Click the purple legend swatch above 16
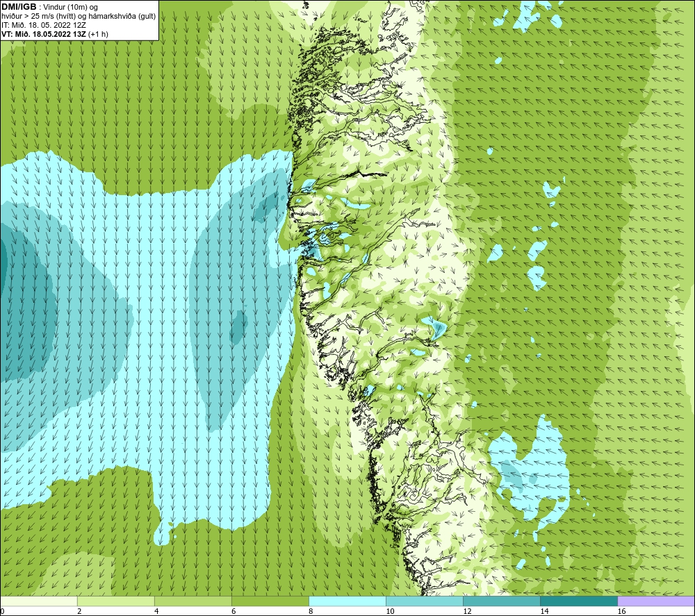Image resolution: width=695 pixels, height=616 pixels. pyautogui.click(x=656, y=601)
